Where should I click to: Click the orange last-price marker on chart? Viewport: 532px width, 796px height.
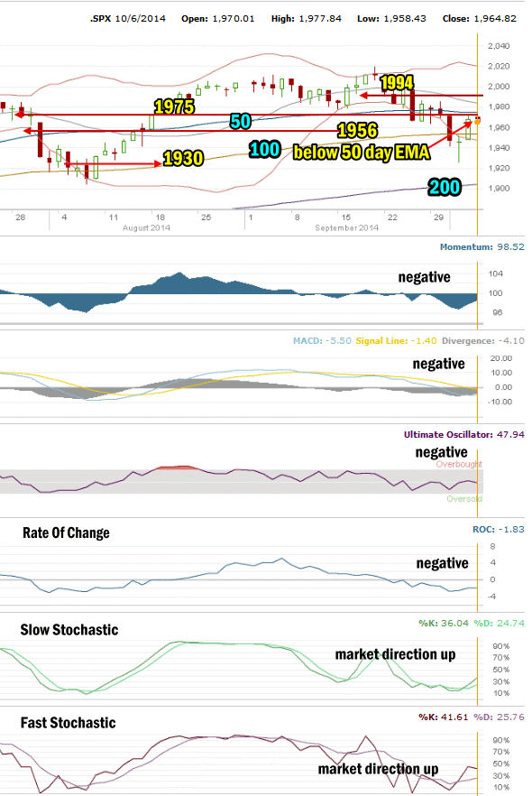477,121
